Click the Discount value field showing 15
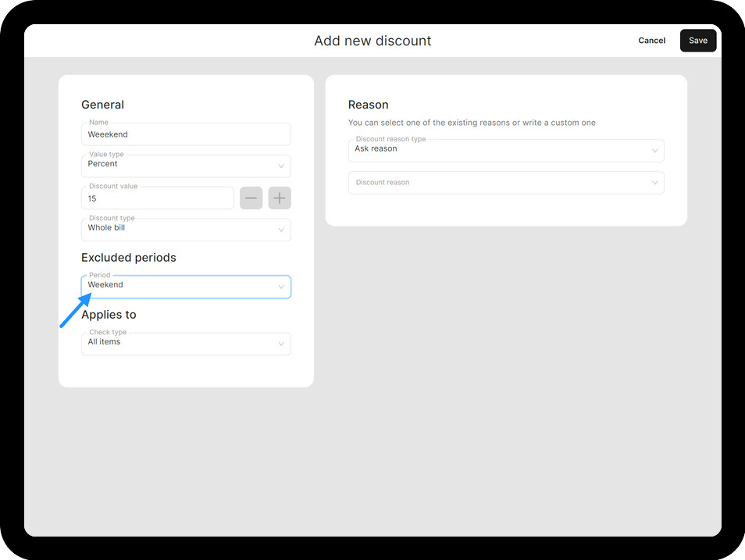The height and width of the screenshot is (560, 745). 157,198
